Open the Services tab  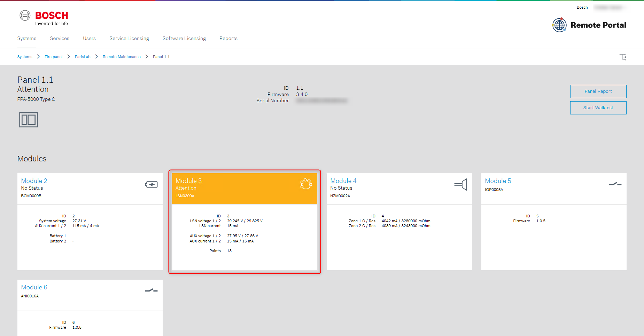(x=60, y=38)
